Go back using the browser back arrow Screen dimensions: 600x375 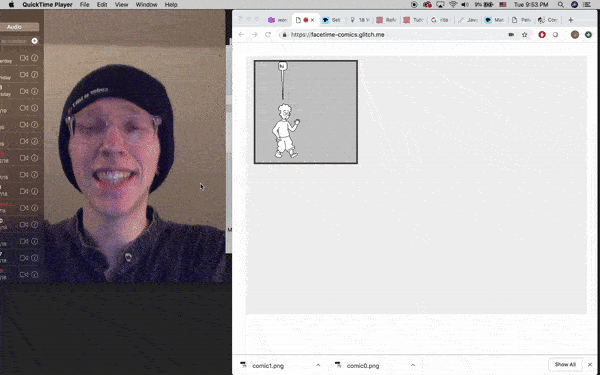[x=241, y=35]
